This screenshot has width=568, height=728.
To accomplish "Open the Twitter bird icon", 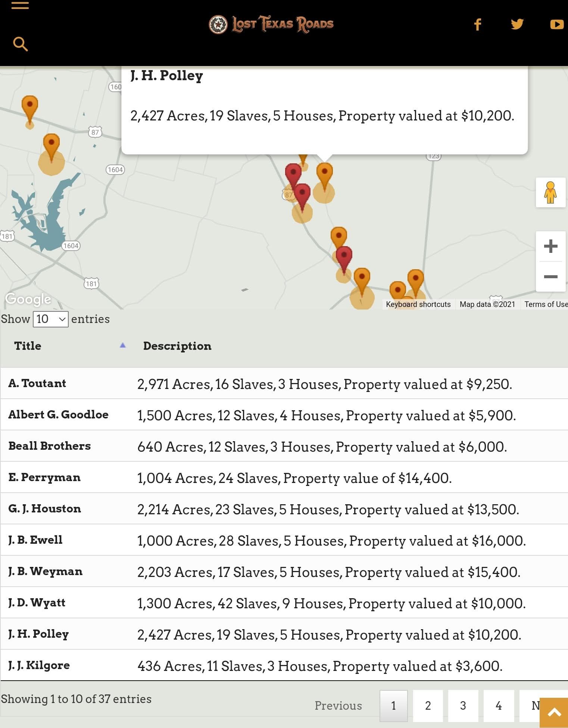I will tap(517, 24).
